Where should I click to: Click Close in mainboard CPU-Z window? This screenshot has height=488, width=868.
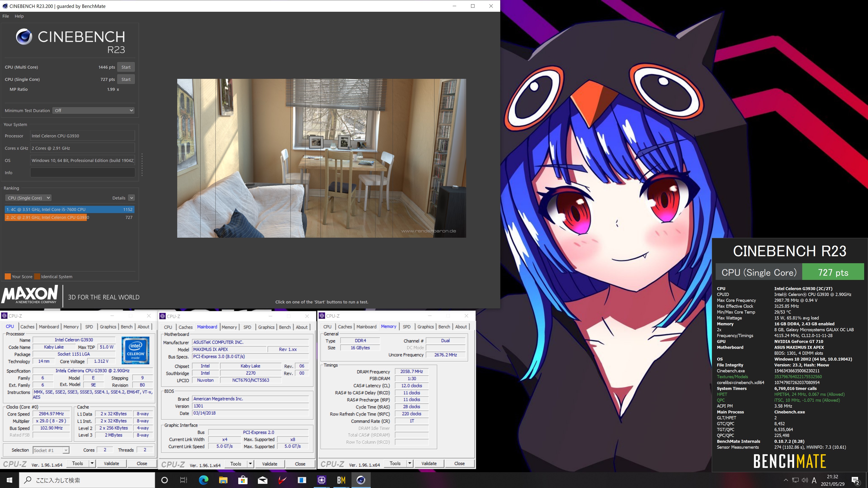click(x=300, y=464)
